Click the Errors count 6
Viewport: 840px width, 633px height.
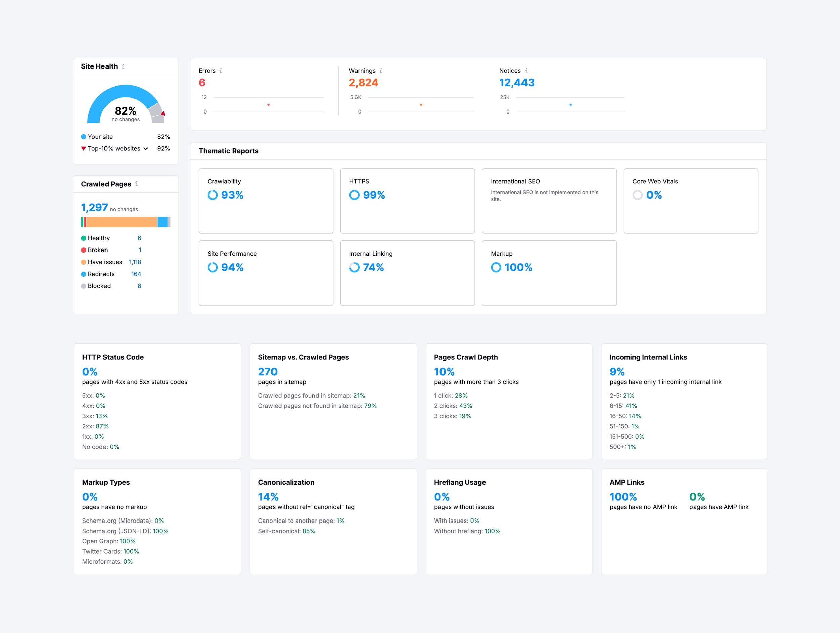(202, 83)
